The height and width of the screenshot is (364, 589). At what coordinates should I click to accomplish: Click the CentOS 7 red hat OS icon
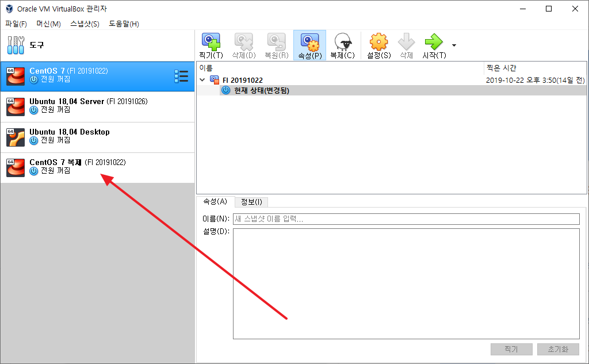tap(16, 76)
